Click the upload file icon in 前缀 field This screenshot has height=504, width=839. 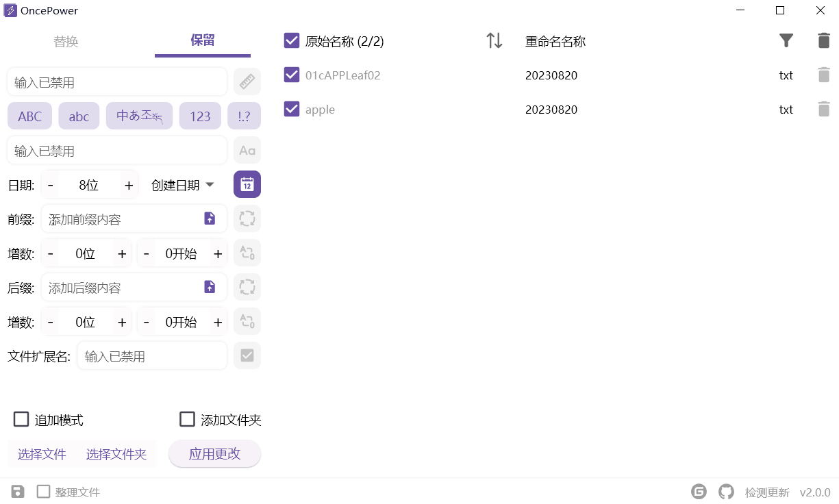[x=210, y=219]
